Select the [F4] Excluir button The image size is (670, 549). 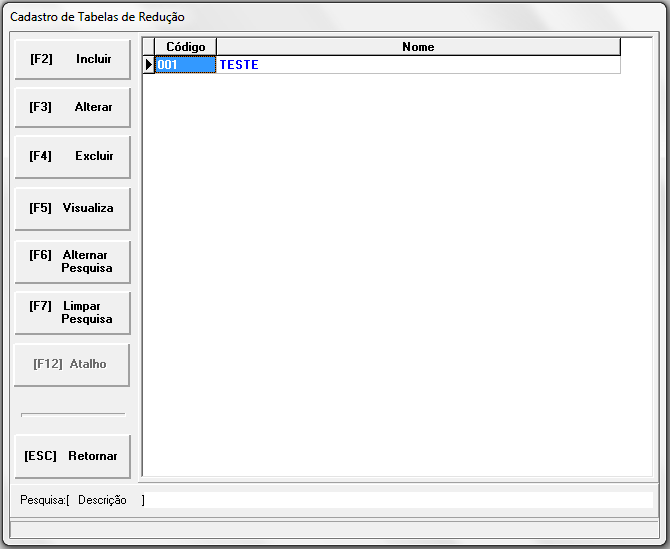click(x=72, y=157)
